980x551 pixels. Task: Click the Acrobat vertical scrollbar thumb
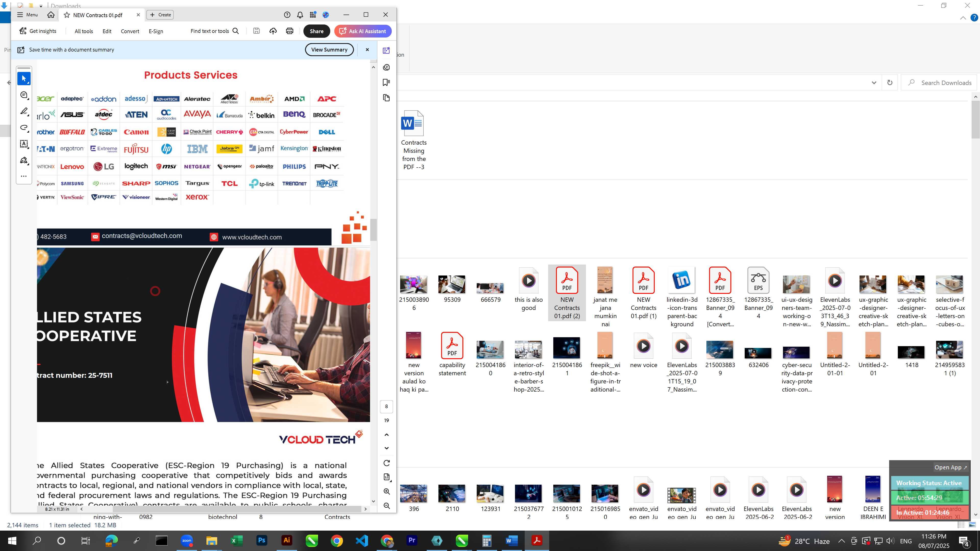tap(374, 230)
